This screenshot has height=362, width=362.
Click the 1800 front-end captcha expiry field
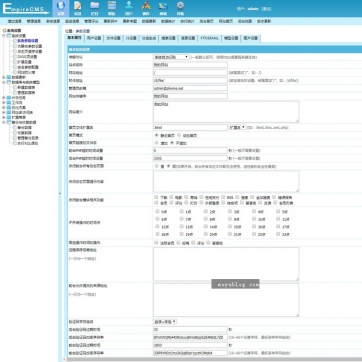point(190,345)
